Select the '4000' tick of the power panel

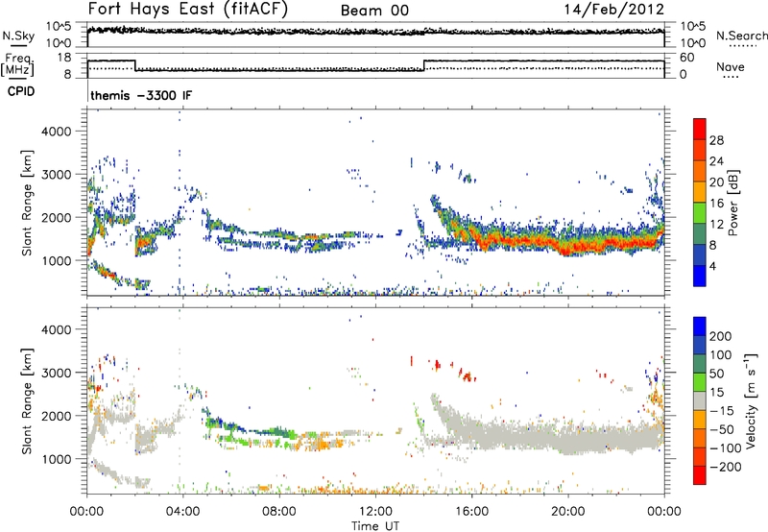[x=56, y=132]
